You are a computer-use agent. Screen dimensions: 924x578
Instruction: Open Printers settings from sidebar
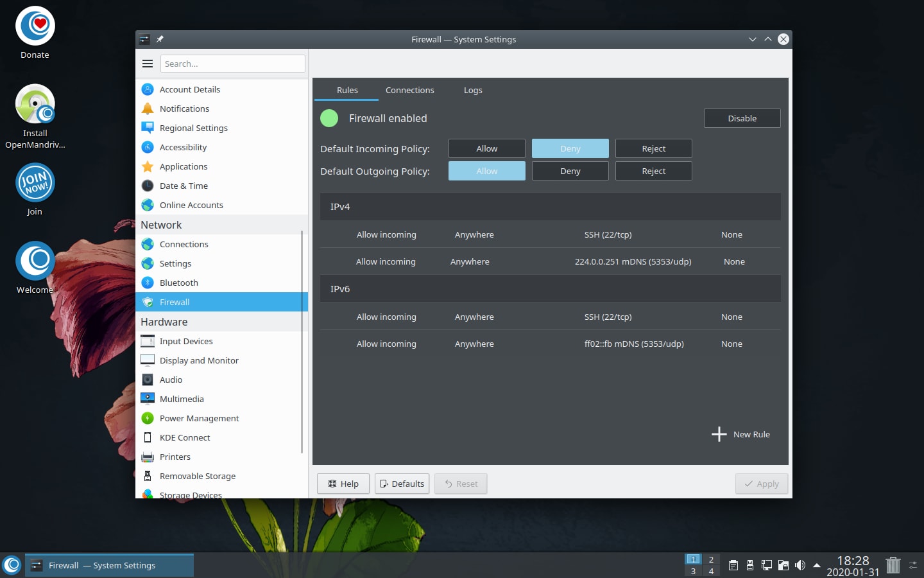175,457
